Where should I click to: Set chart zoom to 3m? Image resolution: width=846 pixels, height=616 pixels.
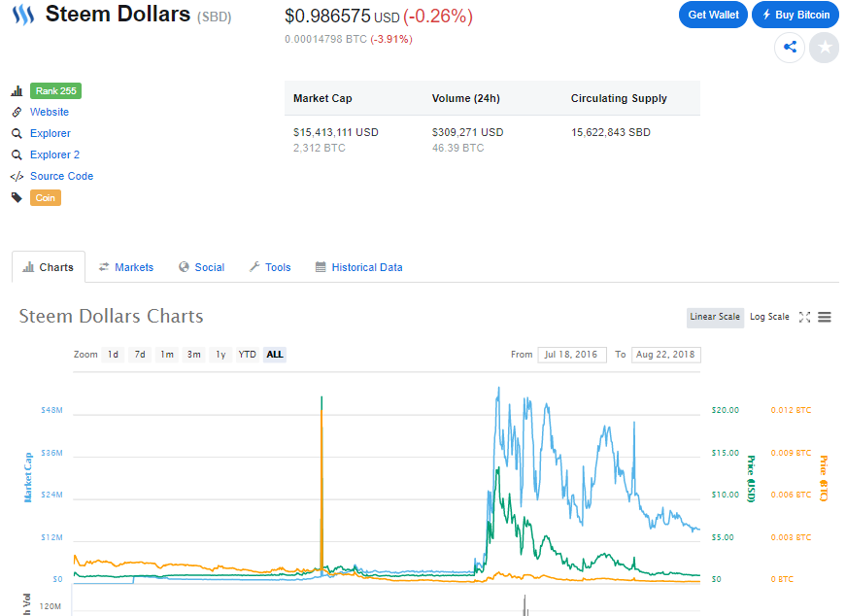point(193,355)
